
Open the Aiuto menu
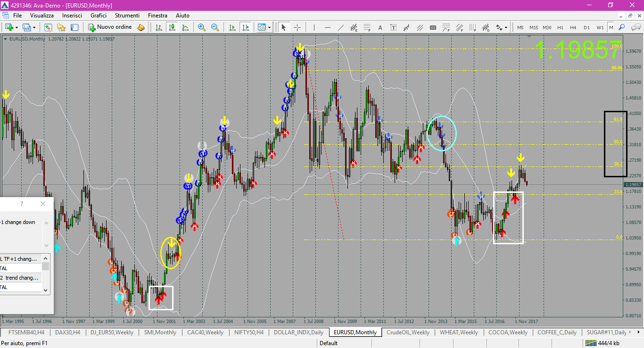click(182, 16)
